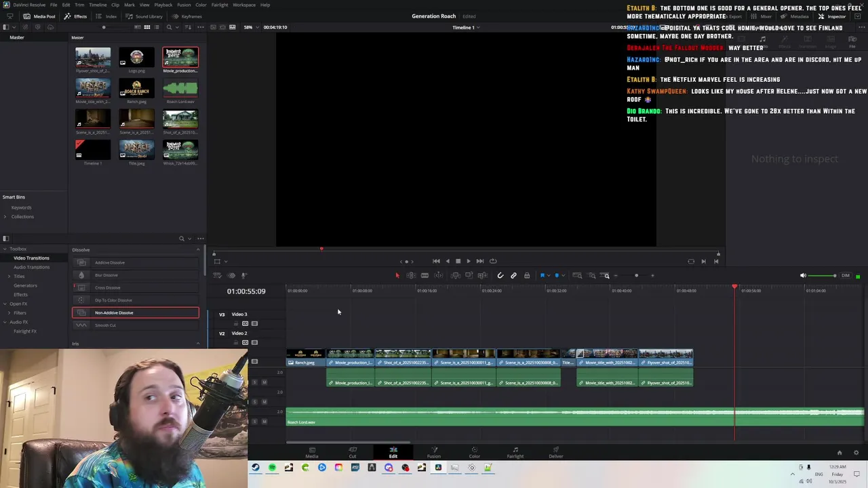Open the flag color dropdown arrow
This screenshot has width=868, height=488.
point(549,276)
